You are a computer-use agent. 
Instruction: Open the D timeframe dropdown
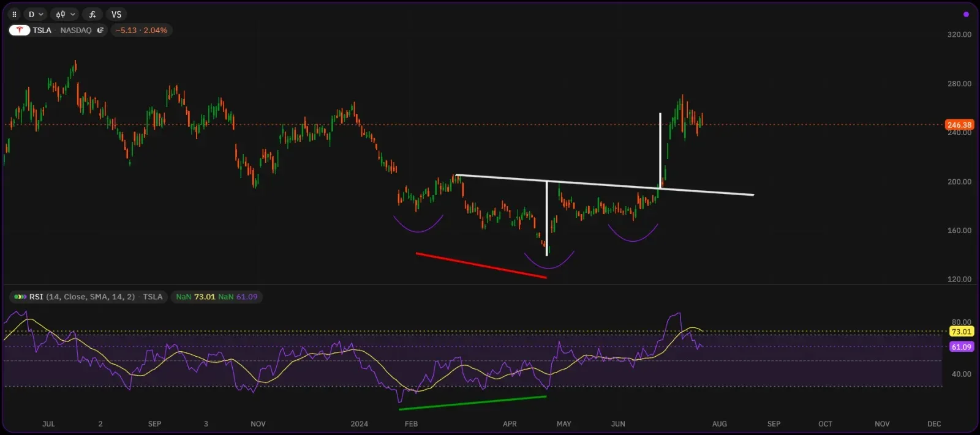click(x=36, y=14)
